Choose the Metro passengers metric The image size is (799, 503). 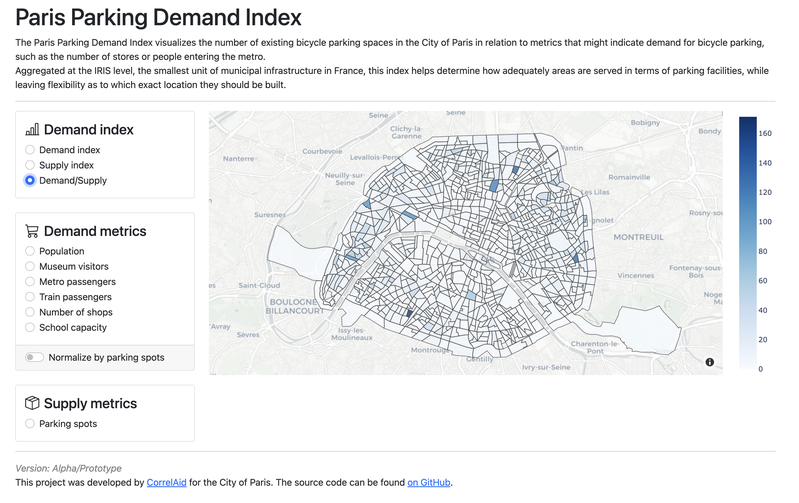point(30,282)
